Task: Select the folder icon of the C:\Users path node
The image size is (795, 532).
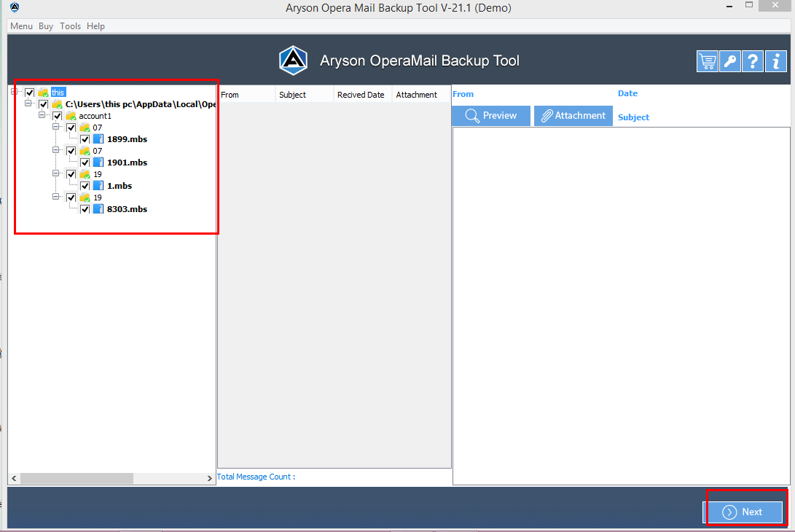Action: coord(58,104)
